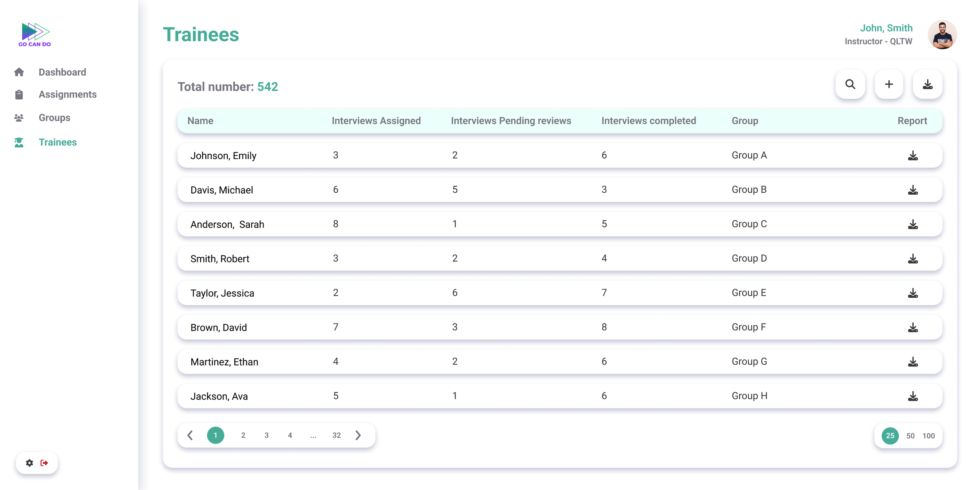Switch to 50 rows per page
980x490 pixels.
point(910,436)
